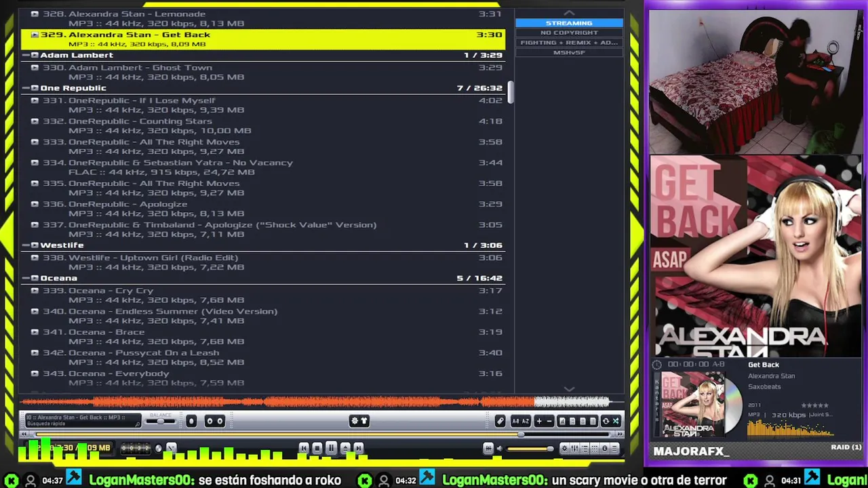Select OneRepublic & Timbaland - Apologize track
Image resolution: width=868 pixels, height=488 pixels.
(x=264, y=229)
